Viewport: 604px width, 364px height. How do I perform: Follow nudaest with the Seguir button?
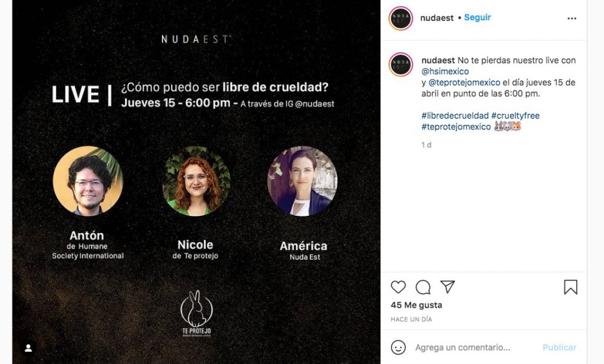click(x=477, y=17)
